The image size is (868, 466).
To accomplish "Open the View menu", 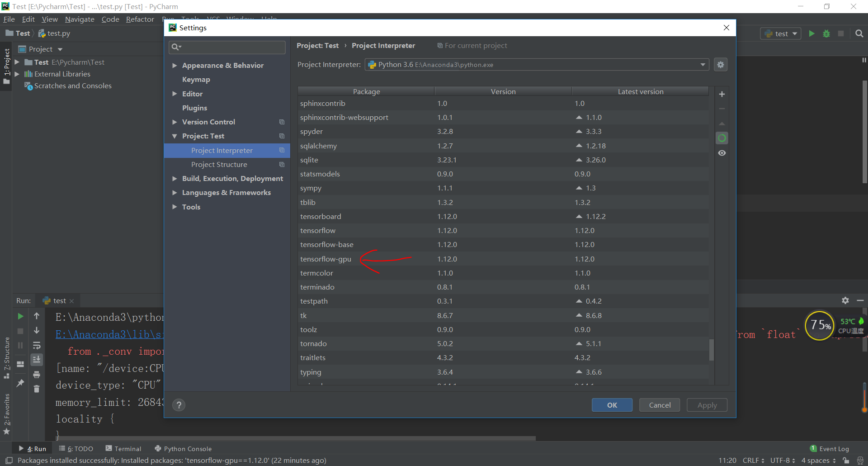I will (50, 19).
